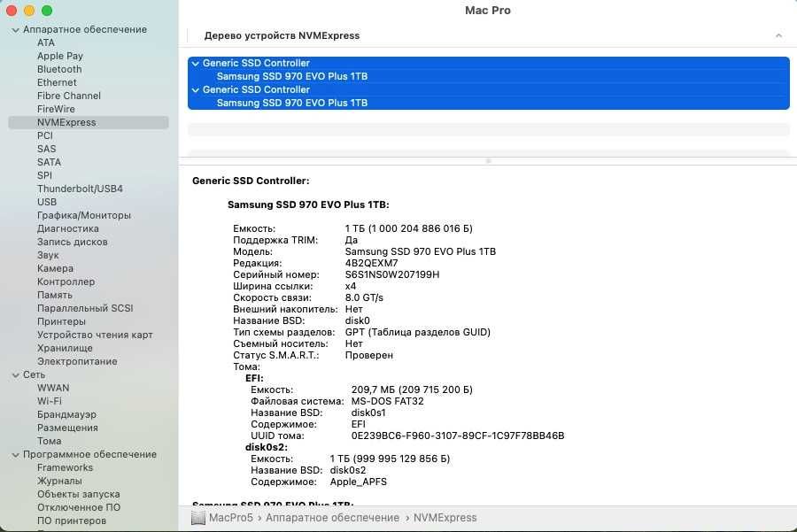Open Запись дисков section
The width and height of the screenshot is (797, 532).
pyautogui.click(x=73, y=242)
